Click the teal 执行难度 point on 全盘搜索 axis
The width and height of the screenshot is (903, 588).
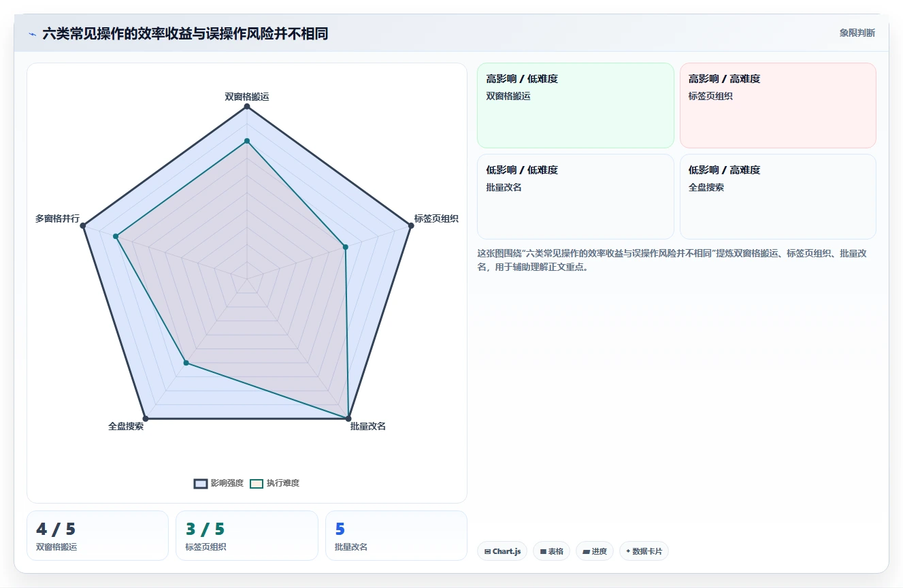(x=186, y=363)
